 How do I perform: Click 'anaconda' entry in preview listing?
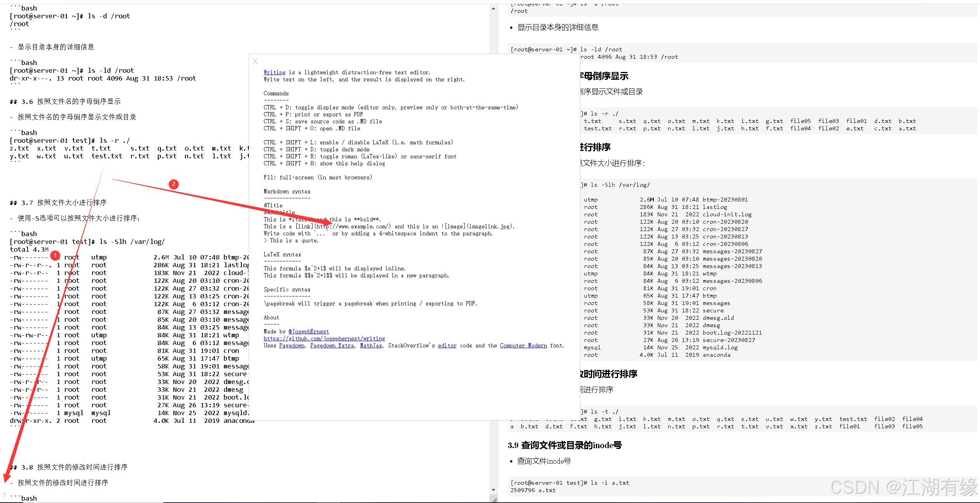coord(716,355)
